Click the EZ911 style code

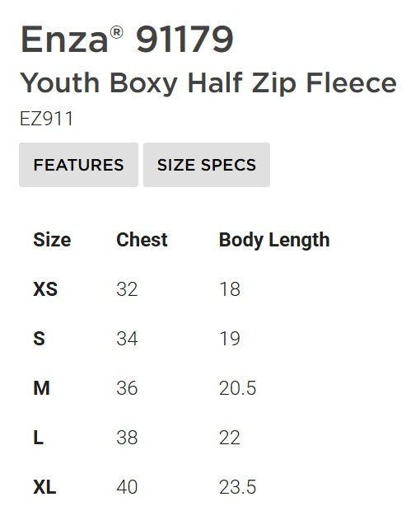click(46, 119)
